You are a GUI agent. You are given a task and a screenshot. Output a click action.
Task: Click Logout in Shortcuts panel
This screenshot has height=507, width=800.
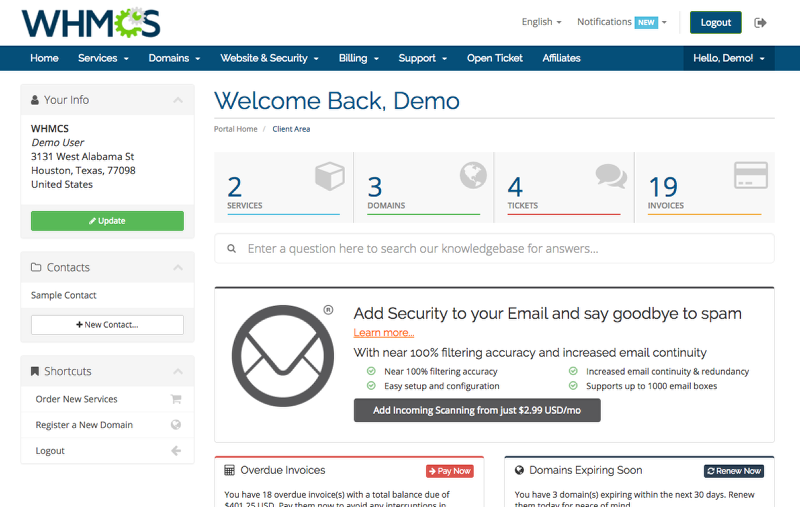[x=107, y=451]
